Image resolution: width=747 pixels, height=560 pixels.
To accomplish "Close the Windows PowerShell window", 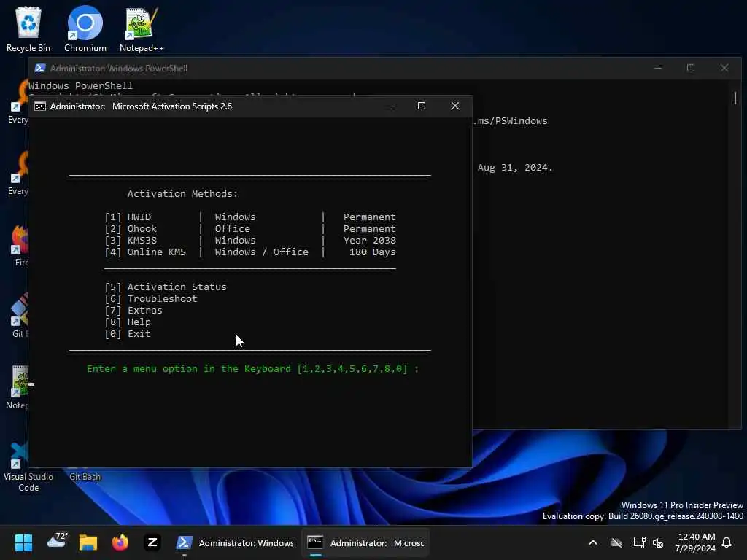I will (724, 68).
